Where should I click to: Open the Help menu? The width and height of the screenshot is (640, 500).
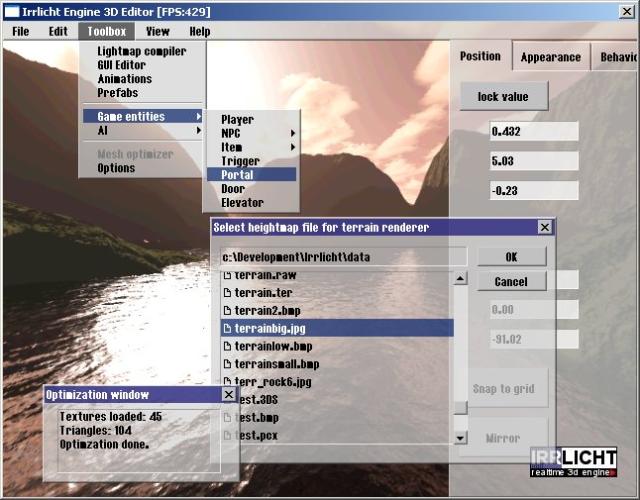[x=200, y=31]
